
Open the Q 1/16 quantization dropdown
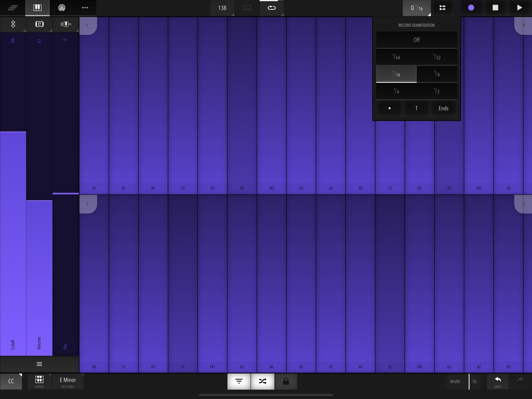pos(417,8)
